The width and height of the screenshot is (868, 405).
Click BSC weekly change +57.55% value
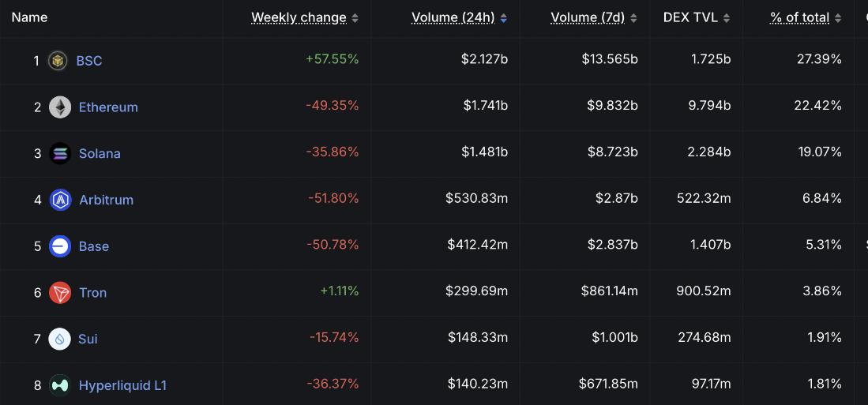332,59
